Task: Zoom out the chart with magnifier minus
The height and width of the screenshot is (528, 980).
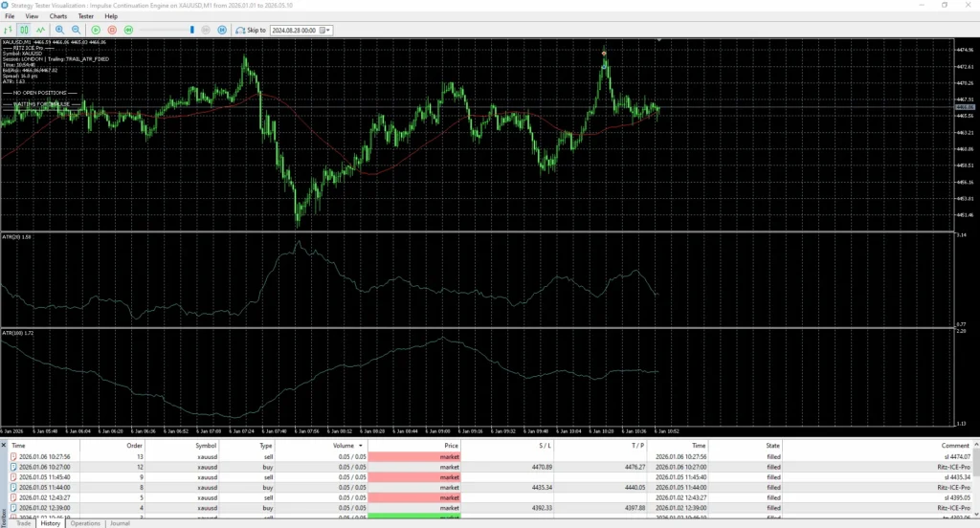Action: pyautogui.click(x=77, y=30)
